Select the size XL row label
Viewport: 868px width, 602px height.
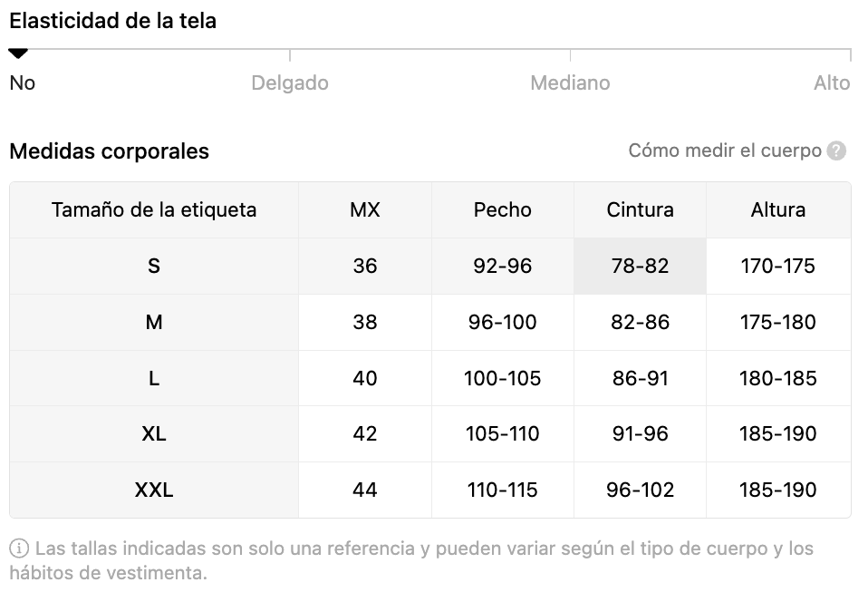click(154, 433)
